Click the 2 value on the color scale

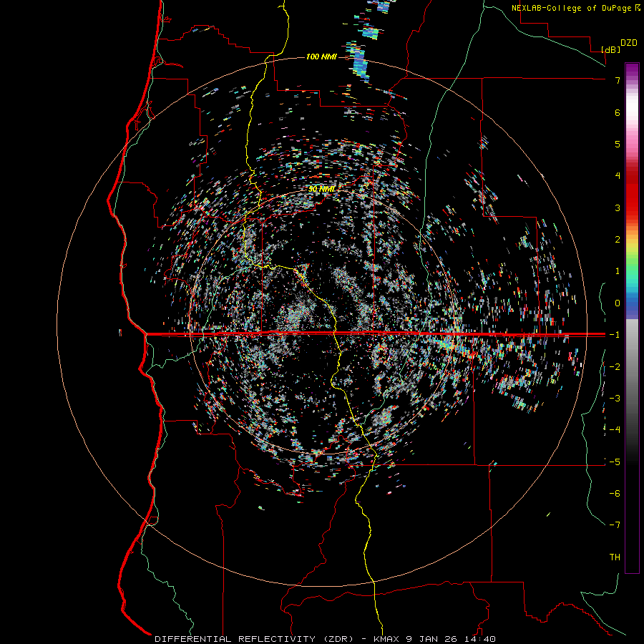618,240
